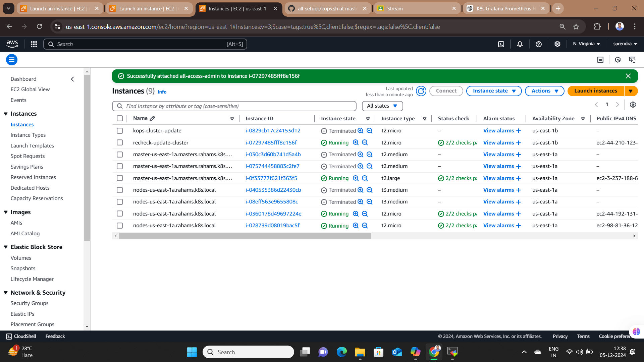Open the notifications bell
Viewport: 644px width, 362px height.
[520, 44]
